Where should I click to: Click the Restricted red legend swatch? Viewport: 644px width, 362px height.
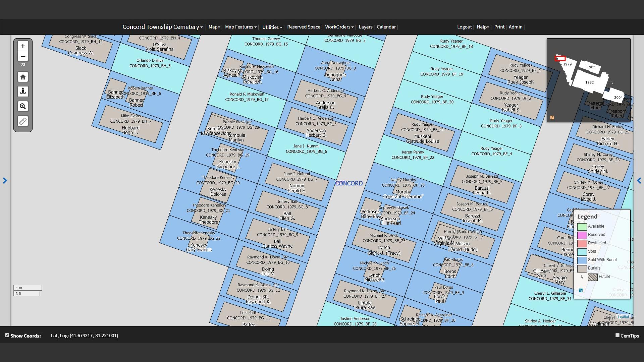click(582, 243)
